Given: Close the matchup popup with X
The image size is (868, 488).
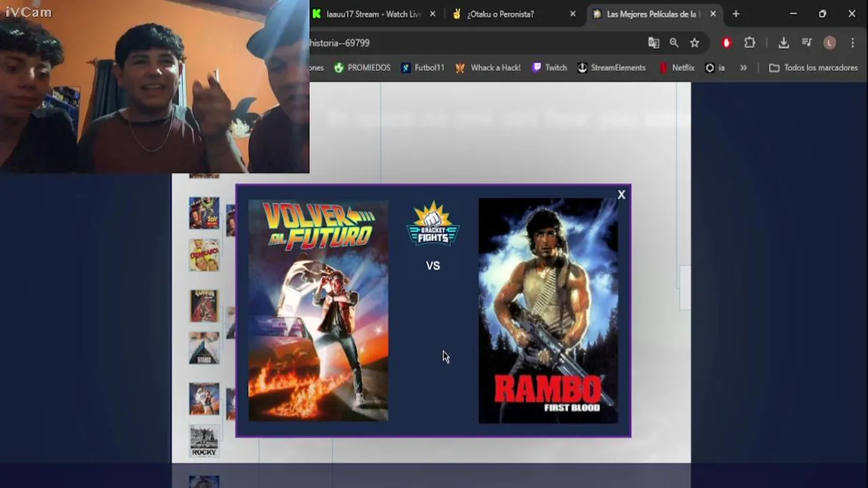Looking at the screenshot, I should point(621,195).
